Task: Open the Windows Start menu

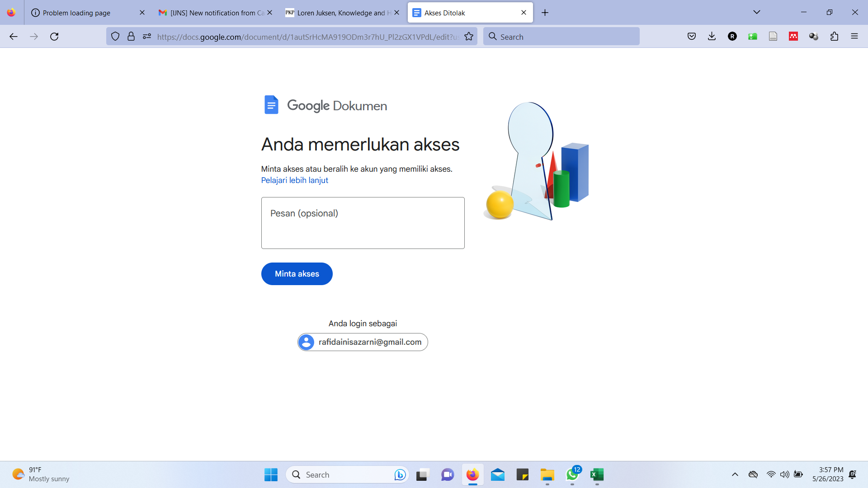Action: coord(271,475)
